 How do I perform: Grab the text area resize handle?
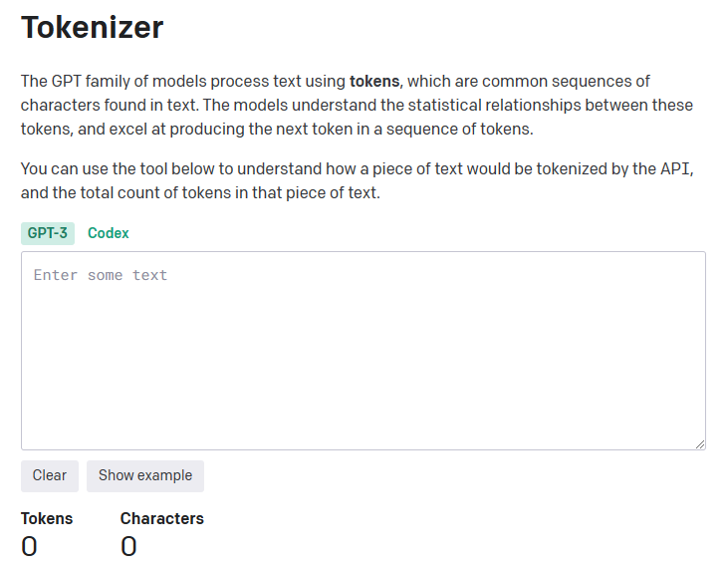tap(700, 444)
